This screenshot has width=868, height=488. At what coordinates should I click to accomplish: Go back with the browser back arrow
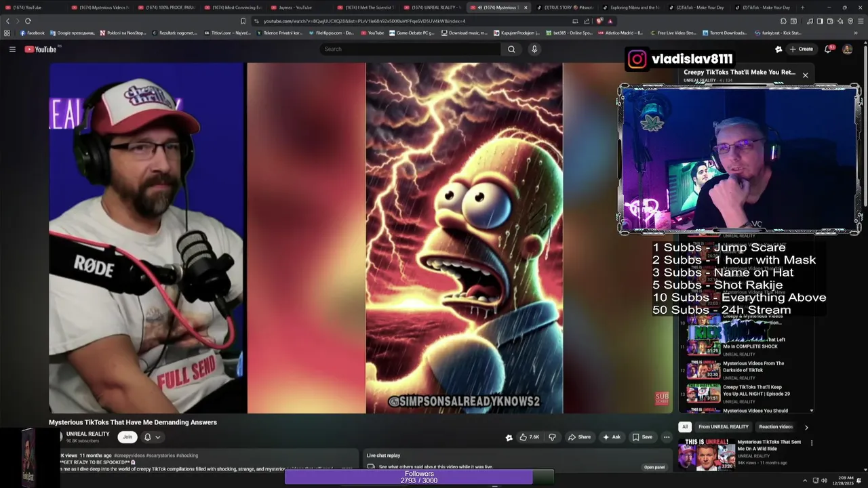click(x=8, y=21)
